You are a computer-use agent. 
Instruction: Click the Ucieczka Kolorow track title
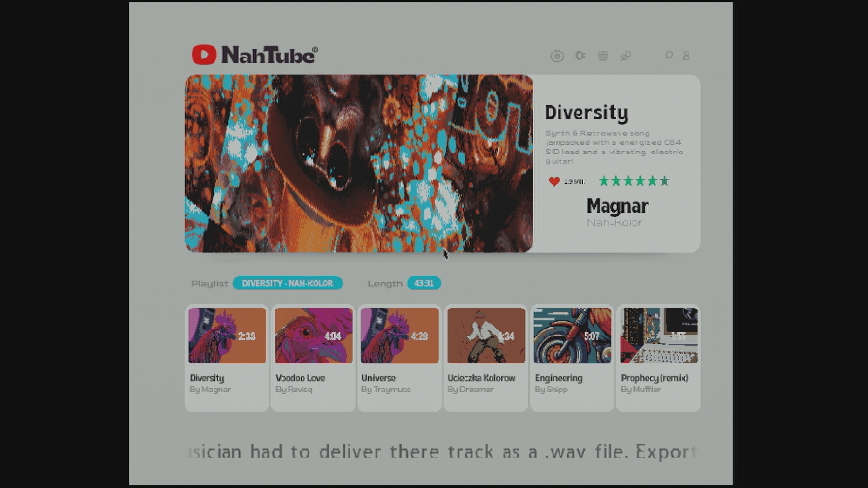coord(481,378)
